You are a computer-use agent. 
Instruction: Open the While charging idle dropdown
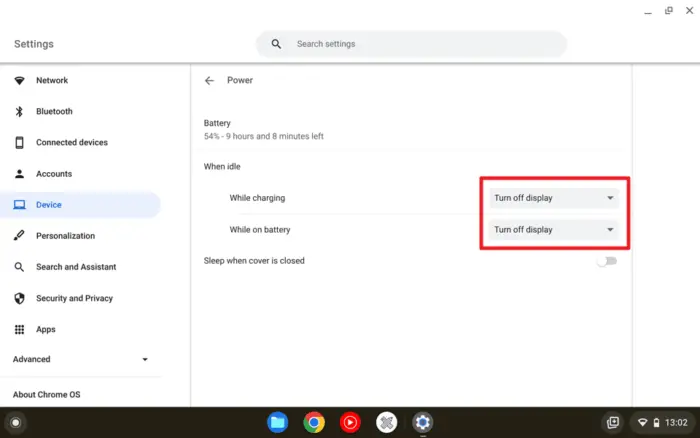pyautogui.click(x=554, y=198)
